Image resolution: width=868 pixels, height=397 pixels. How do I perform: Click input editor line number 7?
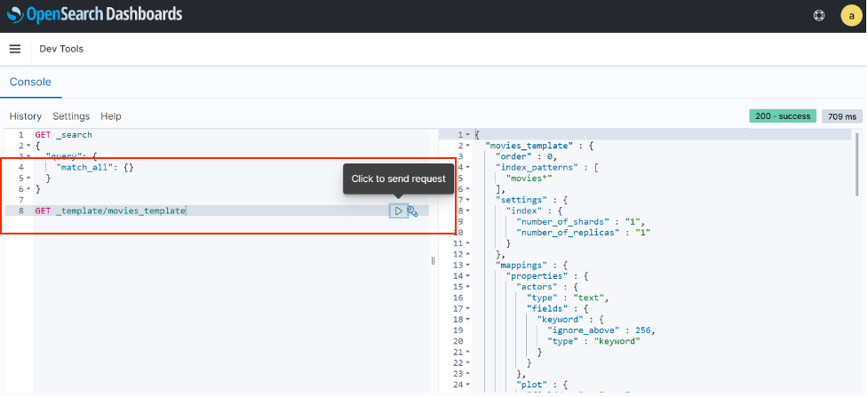pyautogui.click(x=20, y=200)
